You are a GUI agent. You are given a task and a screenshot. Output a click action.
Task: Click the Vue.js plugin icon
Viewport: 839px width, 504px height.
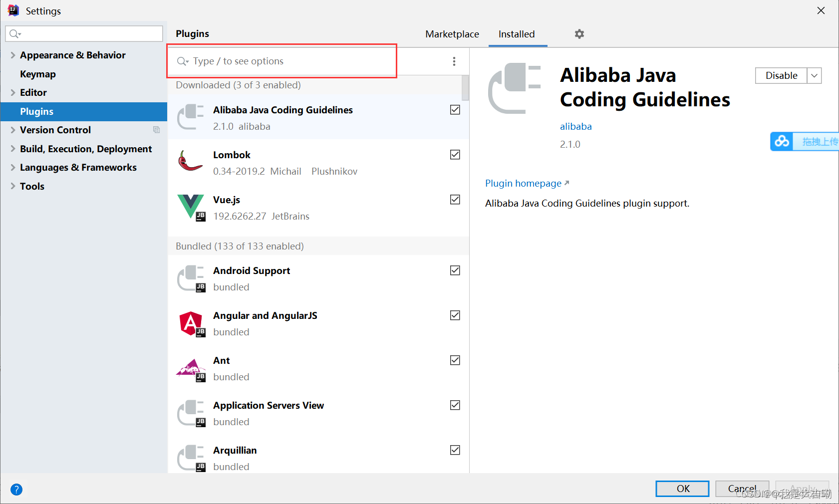point(190,207)
